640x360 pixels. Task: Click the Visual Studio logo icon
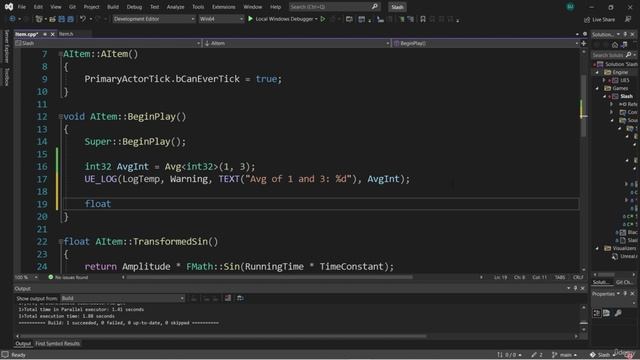point(9,7)
